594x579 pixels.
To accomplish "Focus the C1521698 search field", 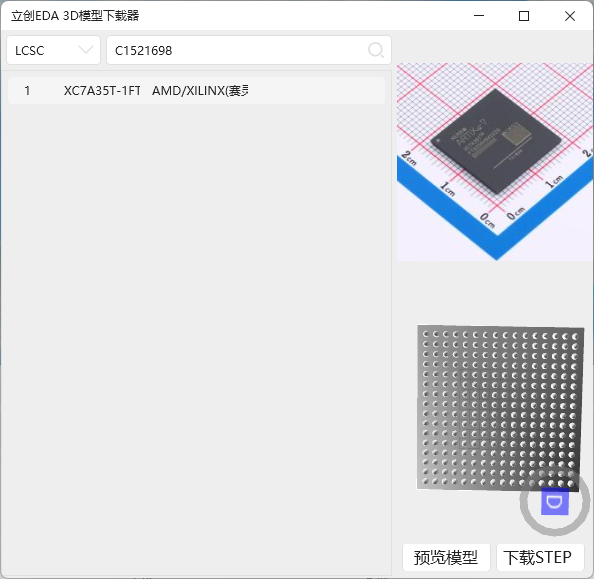I will 249,50.
